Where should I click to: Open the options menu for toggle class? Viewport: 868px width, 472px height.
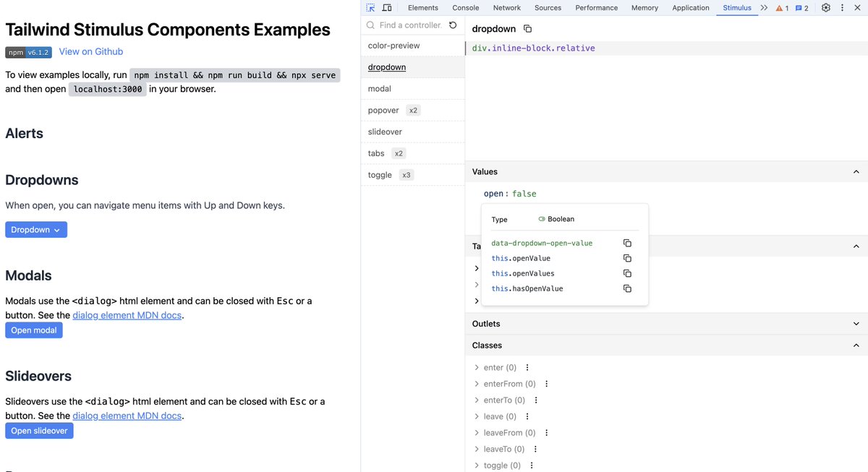(x=532, y=465)
